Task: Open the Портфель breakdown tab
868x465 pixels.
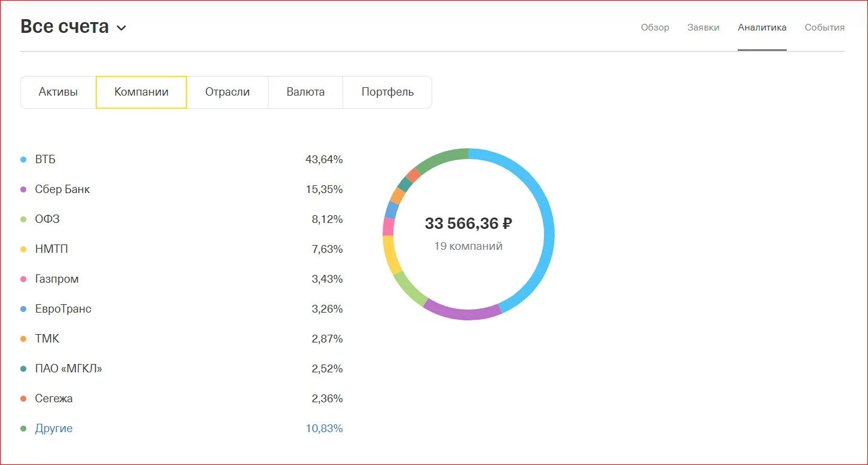Action: (387, 92)
